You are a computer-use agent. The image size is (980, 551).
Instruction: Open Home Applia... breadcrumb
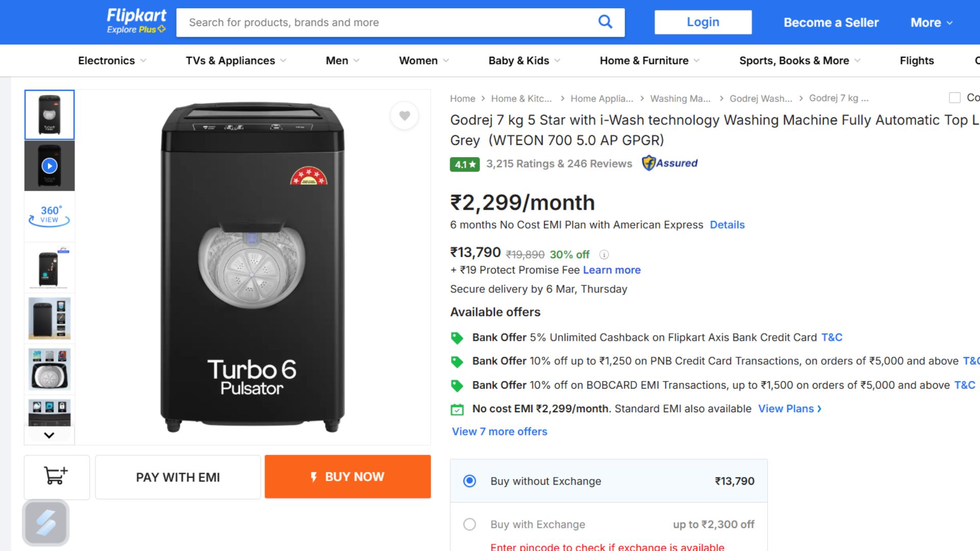[x=602, y=98]
